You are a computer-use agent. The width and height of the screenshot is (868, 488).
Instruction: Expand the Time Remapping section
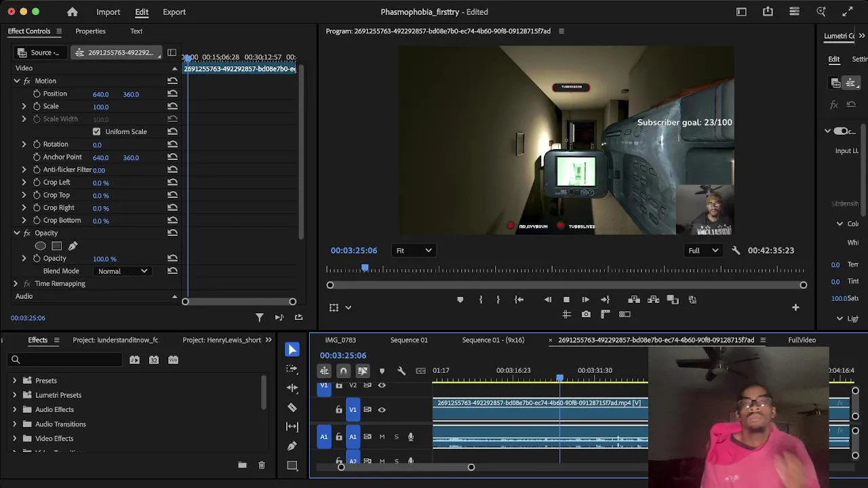(15, 283)
